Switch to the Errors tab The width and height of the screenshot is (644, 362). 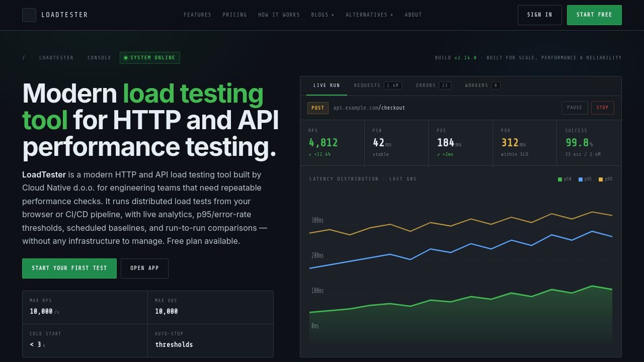coord(434,85)
